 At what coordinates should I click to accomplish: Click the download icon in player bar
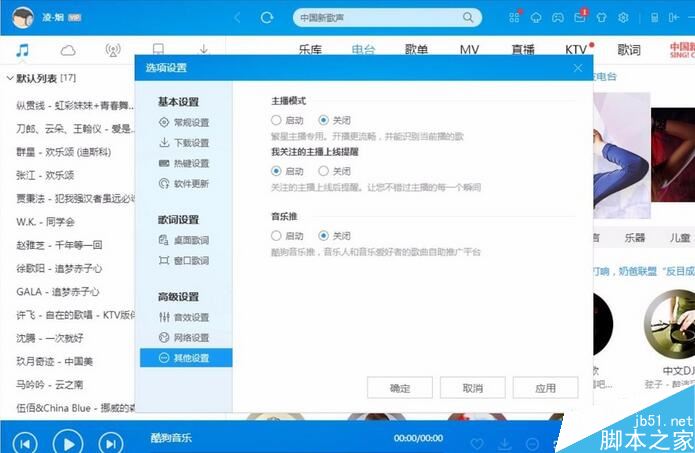[505, 444]
